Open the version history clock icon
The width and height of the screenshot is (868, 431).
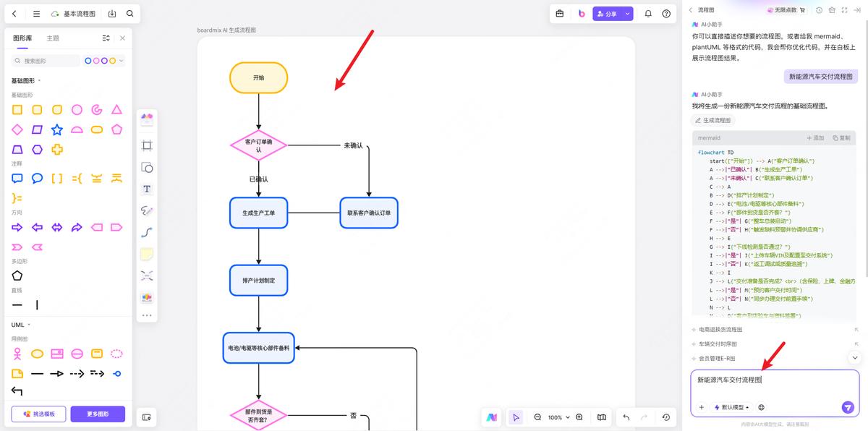pyautogui.click(x=665, y=417)
